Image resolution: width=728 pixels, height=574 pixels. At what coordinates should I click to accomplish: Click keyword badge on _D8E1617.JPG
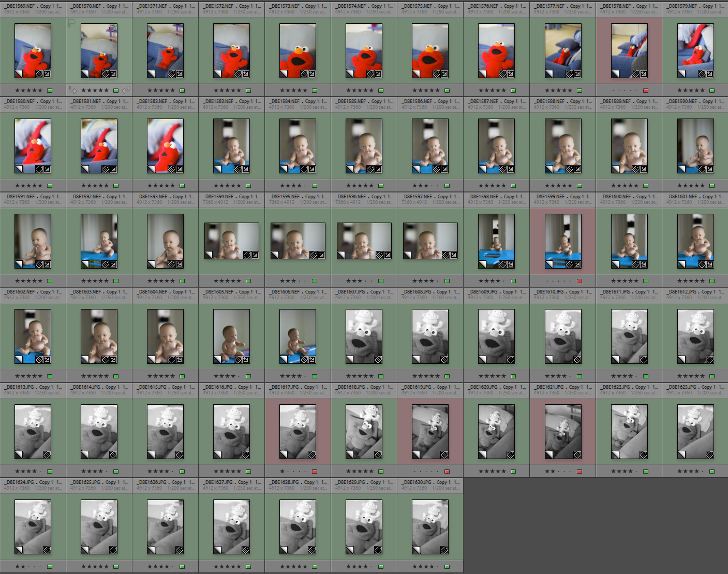[312, 455]
